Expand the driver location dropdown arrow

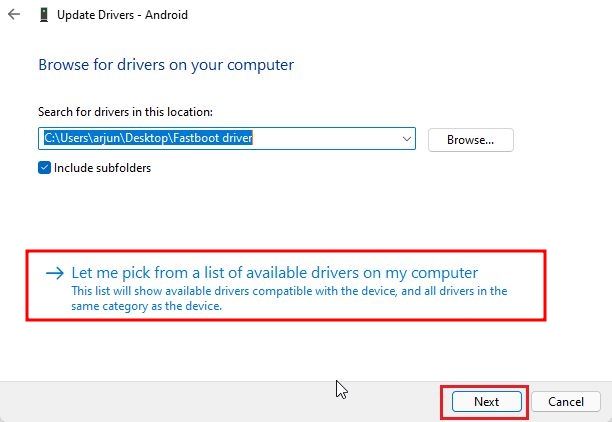(405, 140)
